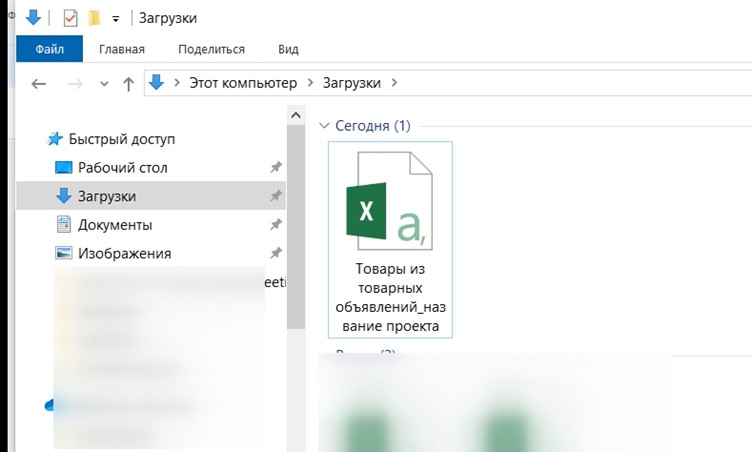Image resolution: width=752 pixels, height=452 pixels.
Task: Open Изображения in the navigation pane
Action: pos(124,254)
